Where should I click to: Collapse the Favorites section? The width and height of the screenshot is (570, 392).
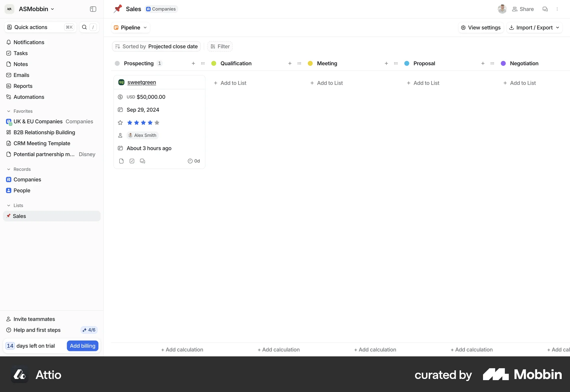click(9, 111)
